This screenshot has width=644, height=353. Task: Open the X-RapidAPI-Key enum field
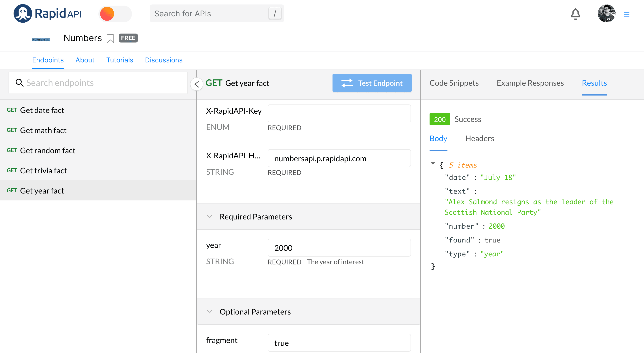point(339,113)
